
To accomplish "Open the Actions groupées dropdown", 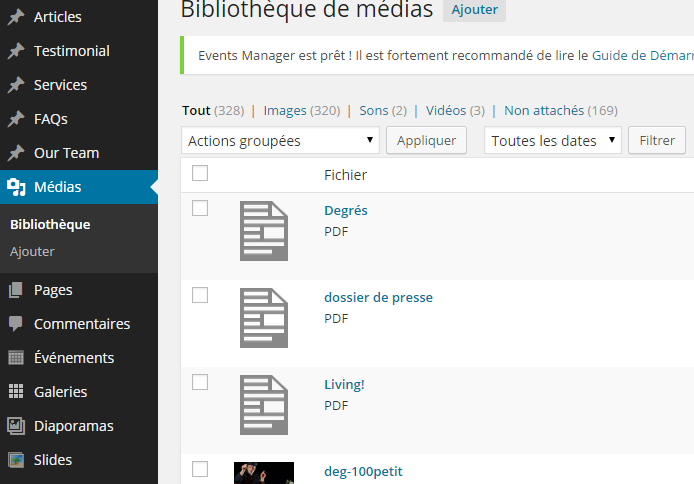I will click(280, 141).
